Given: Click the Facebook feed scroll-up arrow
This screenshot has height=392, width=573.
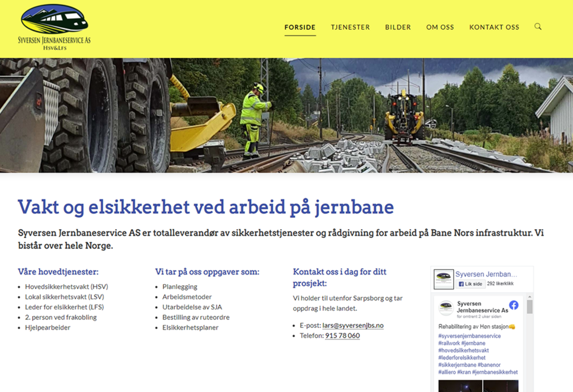Looking at the screenshot, I should click(x=530, y=297).
